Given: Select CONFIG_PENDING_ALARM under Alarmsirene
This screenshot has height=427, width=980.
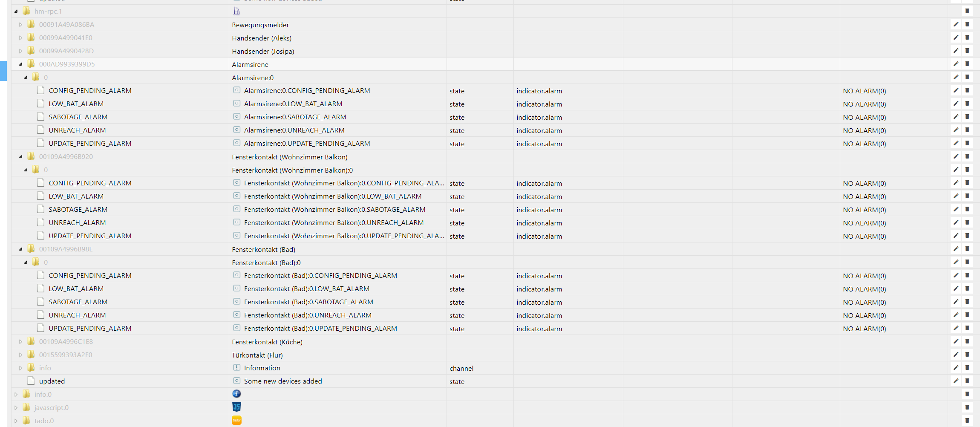Looking at the screenshot, I should click(90, 90).
